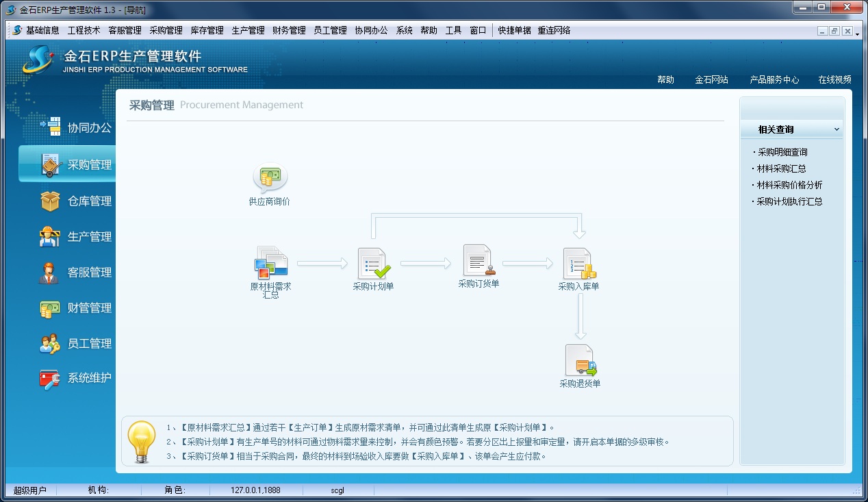Collapse the 相关查询 panel chevron

pyautogui.click(x=837, y=129)
